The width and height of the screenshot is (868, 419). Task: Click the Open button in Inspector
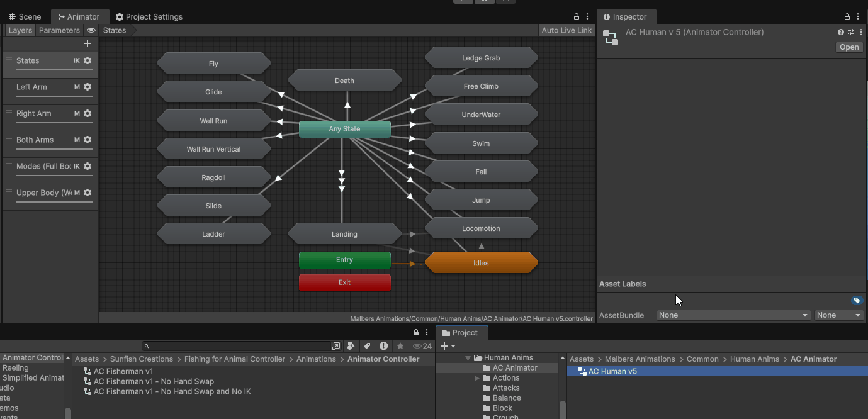tap(848, 47)
